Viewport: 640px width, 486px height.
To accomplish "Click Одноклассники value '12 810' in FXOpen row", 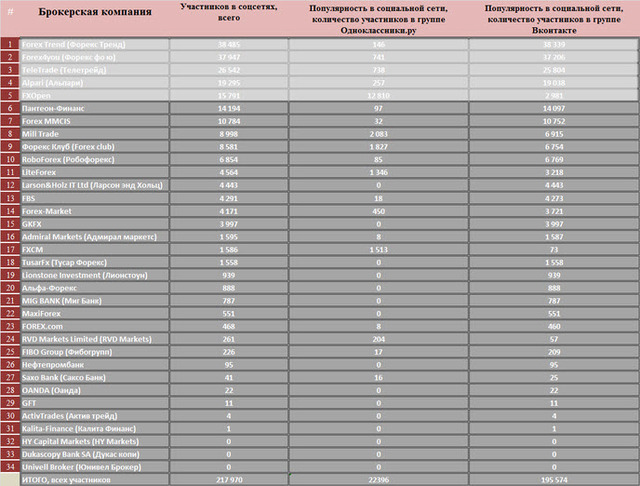I will [378, 95].
